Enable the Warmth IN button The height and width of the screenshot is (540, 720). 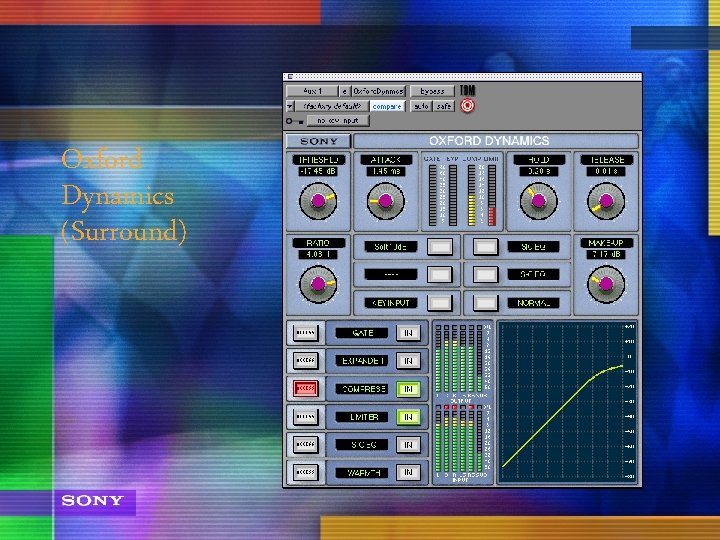[408, 472]
